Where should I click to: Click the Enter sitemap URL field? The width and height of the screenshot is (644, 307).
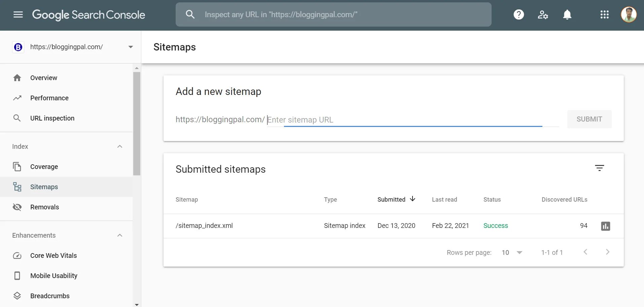(x=404, y=120)
